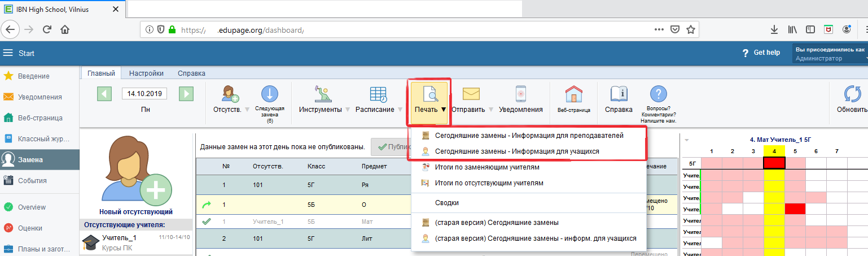The height and width of the screenshot is (256, 868).
Task: Open Планы и заготовки in the sidebar
Action: pos(40,248)
